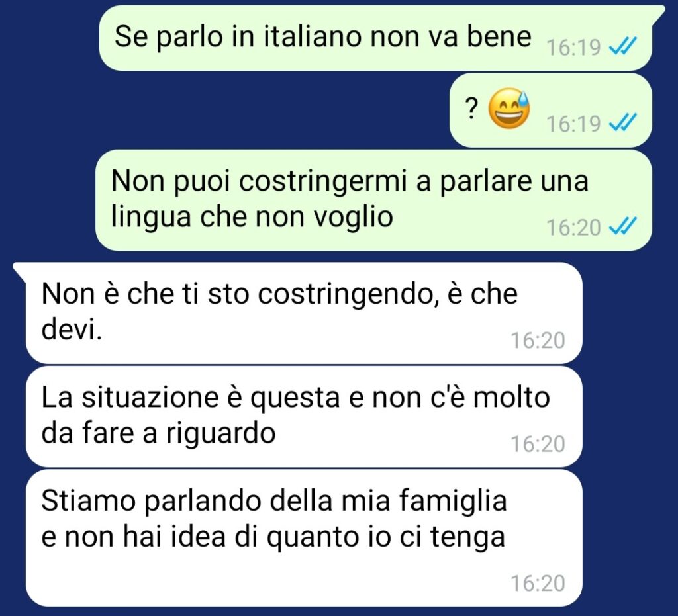Tap the 16:19 timestamp beside the emoji
Image resolution: width=678 pixels, height=616 pixels.
click(x=573, y=124)
